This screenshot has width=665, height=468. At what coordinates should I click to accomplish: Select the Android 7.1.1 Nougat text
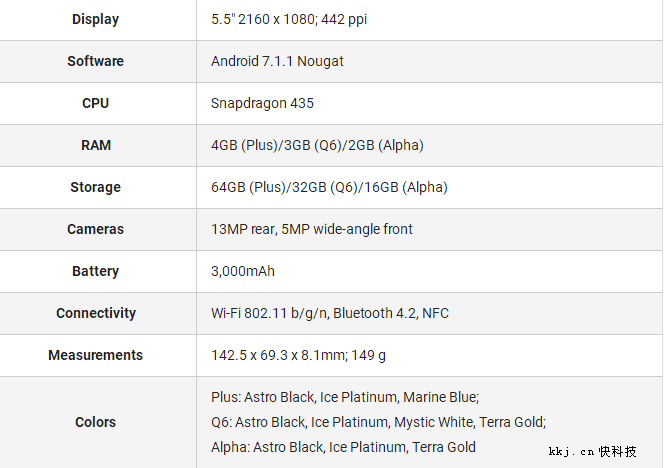click(x=277, y=61)
